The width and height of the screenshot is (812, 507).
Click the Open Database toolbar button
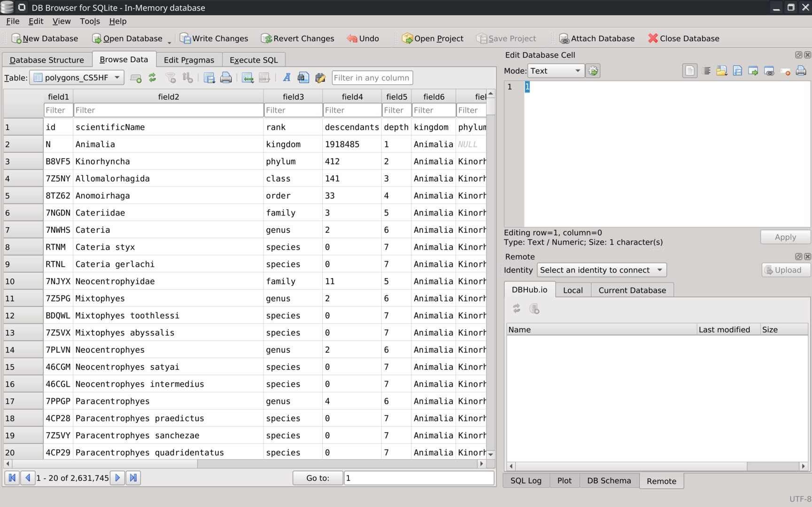(127, 38)
